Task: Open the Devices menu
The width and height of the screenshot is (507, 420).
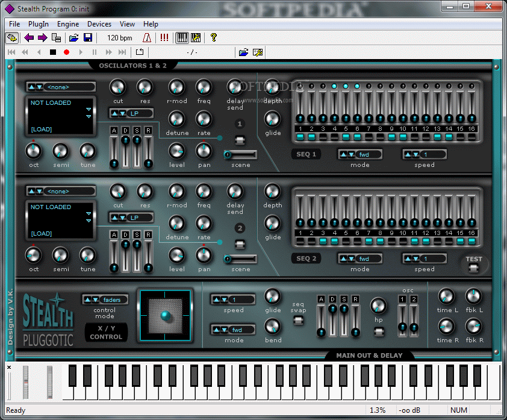Action: 99,24
